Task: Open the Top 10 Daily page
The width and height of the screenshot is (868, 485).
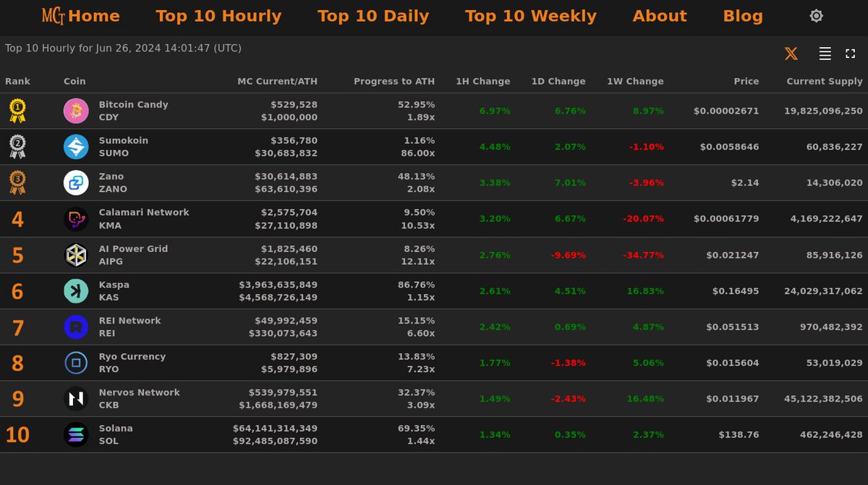Action: point(373,16)
